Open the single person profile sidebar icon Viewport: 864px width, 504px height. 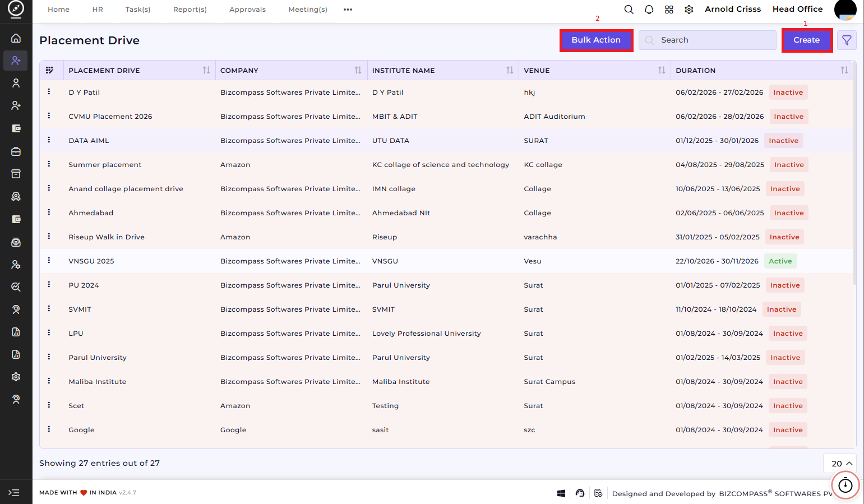[16, 83]
